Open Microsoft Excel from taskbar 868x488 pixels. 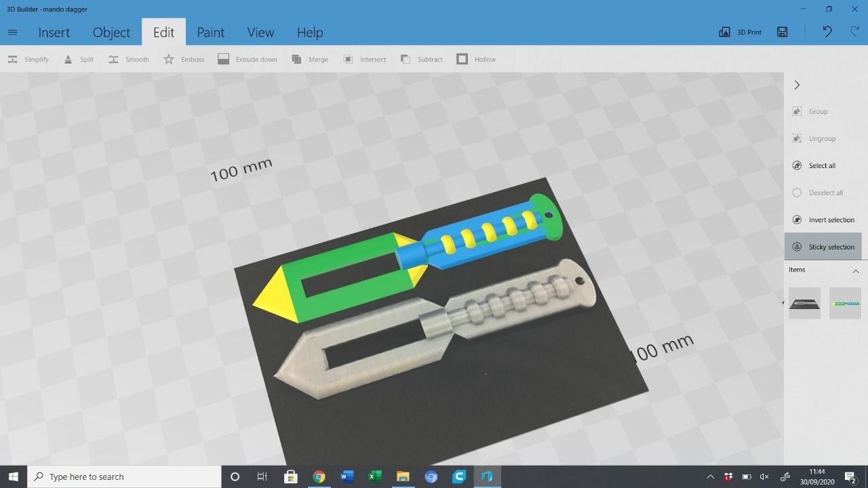374,476
